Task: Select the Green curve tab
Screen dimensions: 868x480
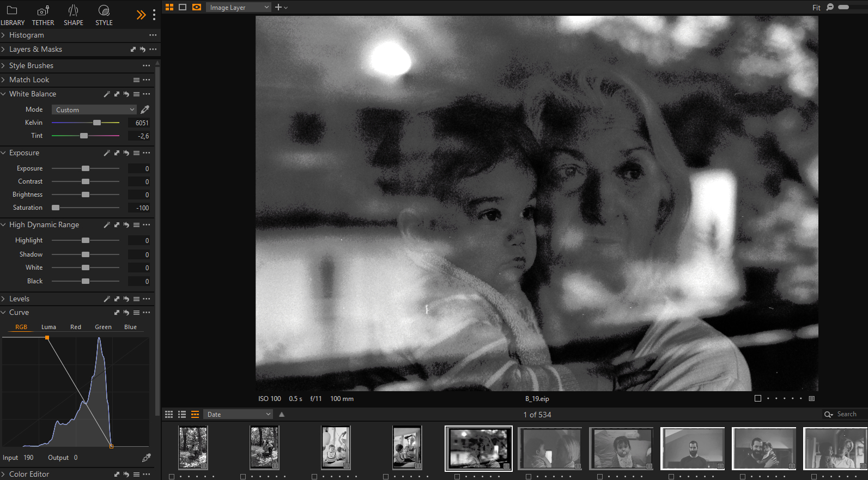Action: coord(103,327)
